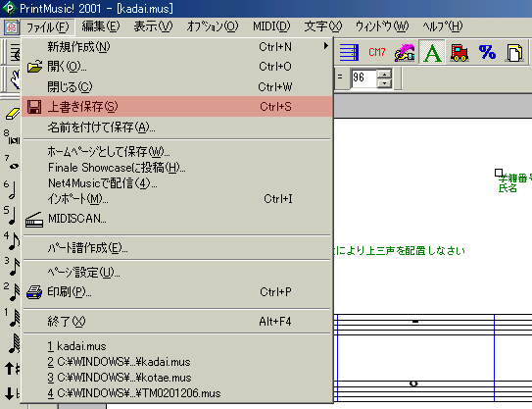Open the 表示(V) menu
Screen dimensions: 532x409
click(153, 26)
